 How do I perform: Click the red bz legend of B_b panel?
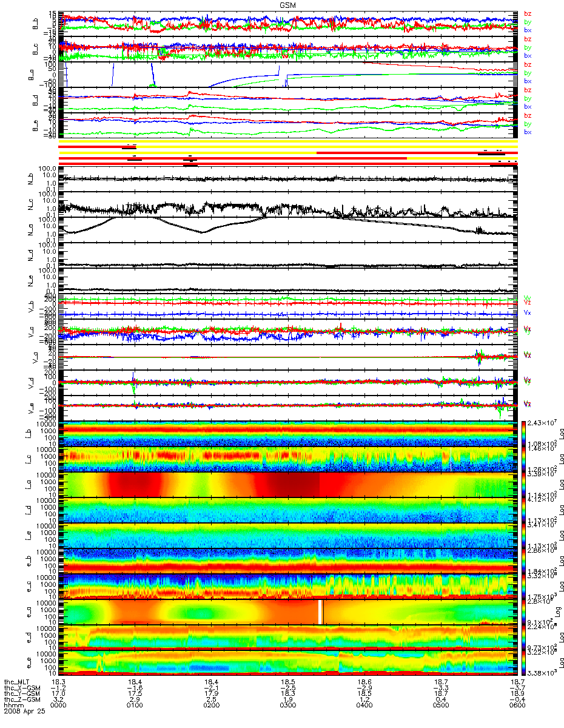click(x=528, y=14)
